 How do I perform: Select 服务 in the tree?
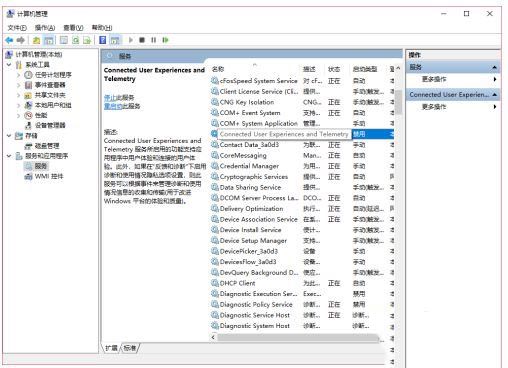[x=41, y=166]
